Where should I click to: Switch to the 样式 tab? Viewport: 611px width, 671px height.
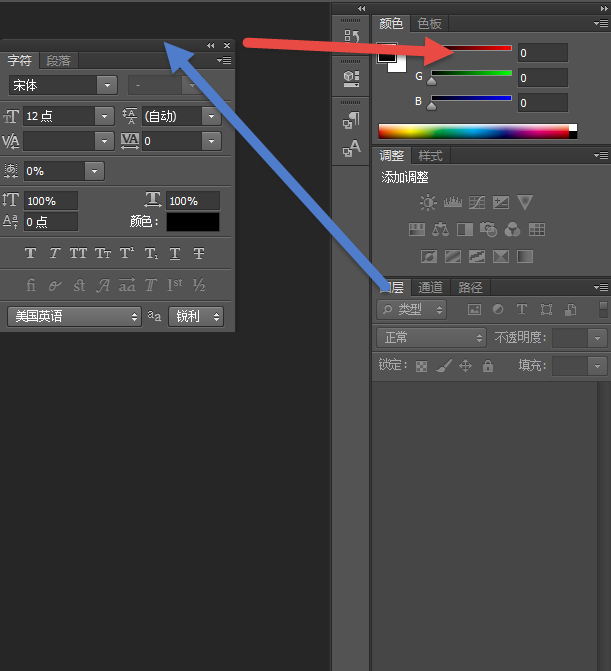(x=430, y=155)
